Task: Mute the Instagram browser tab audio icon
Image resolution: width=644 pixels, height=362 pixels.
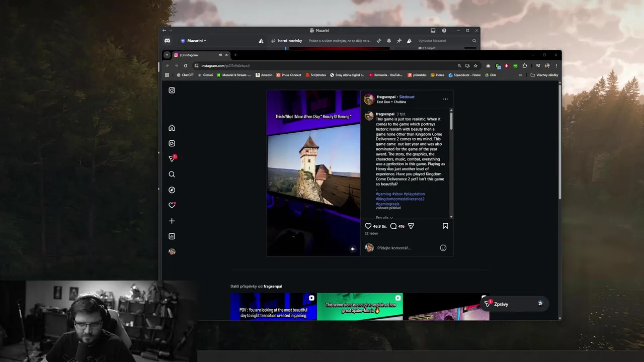Action: click(x=220, y=55)
